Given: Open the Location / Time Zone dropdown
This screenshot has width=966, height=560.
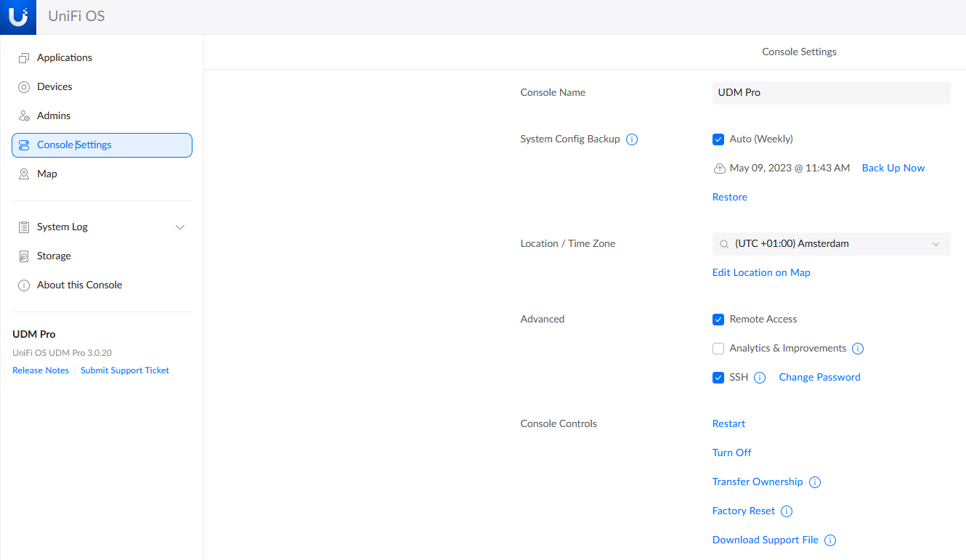Looking at the screenshot, I should point(831,244).
